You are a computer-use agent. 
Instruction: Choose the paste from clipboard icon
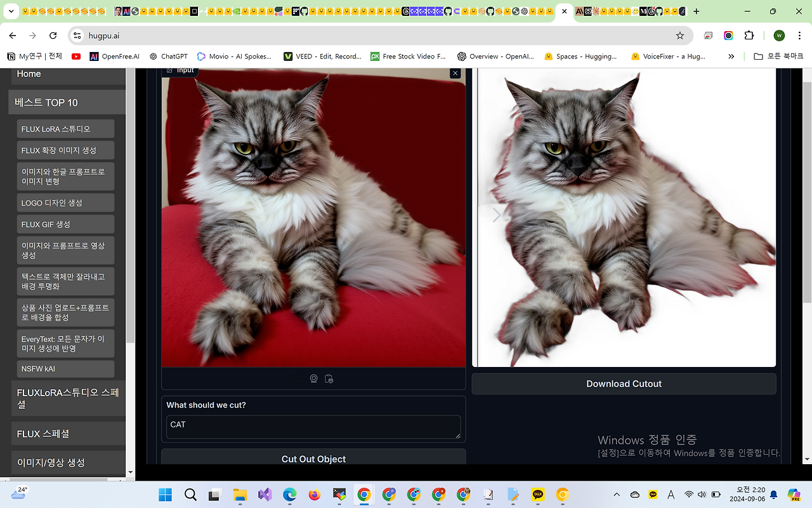pyautogui.click(x=329, y=378)
